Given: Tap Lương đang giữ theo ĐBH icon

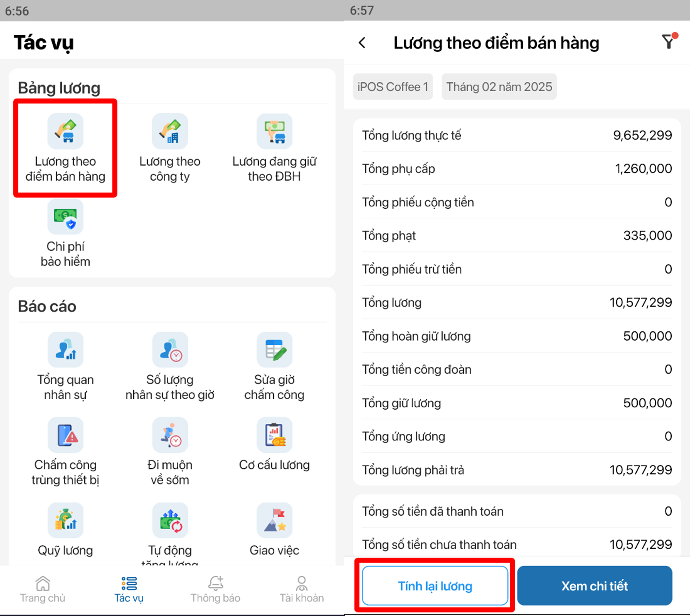Looking at the screenshot, I should click(274, 131).
